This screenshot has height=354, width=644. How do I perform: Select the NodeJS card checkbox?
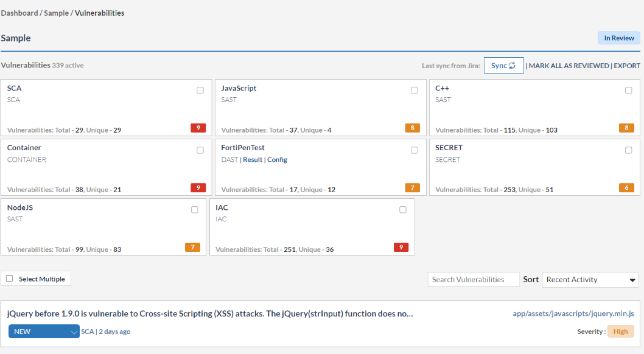tap(195, 210)
